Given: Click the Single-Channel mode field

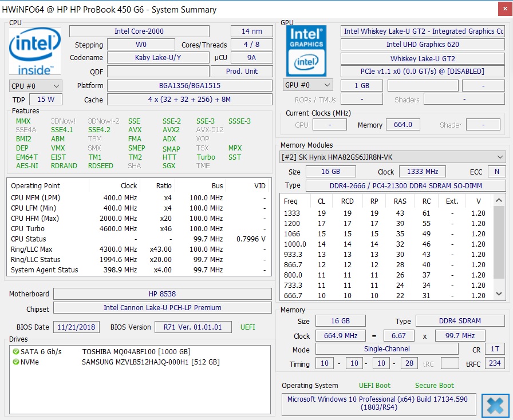Looking at the screenshot, I should click(x=386, y=348).
